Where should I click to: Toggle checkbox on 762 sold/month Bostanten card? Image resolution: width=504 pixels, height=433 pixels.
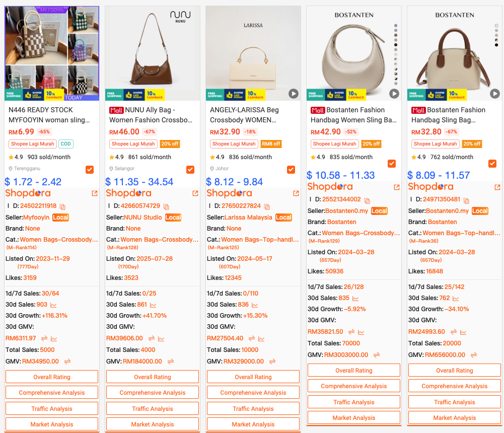coord(492,163)
